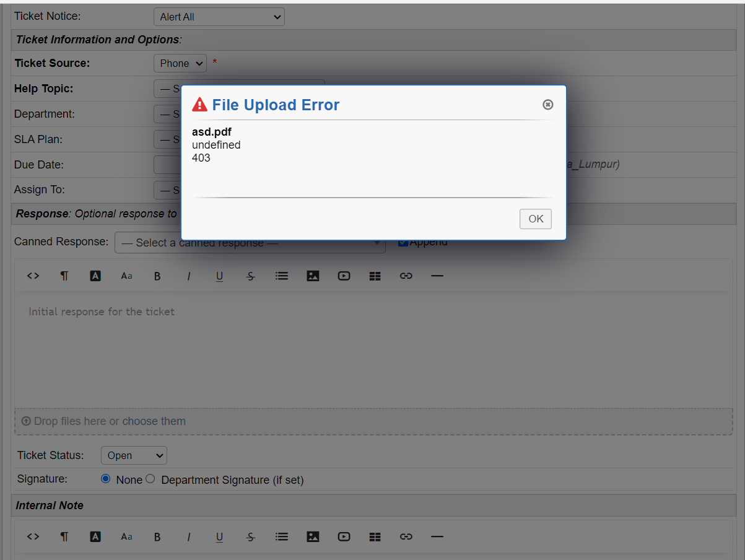
Task: Insert video in response editor
Action: coord(344,276)
